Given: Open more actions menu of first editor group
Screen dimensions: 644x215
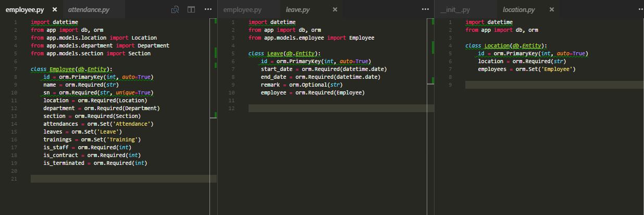Looking at the screenshot, I should click(x=208, y=9).
